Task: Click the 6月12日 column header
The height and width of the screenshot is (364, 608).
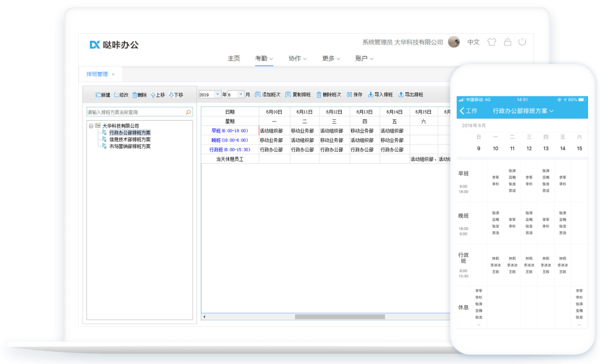Action: [335, 112]
